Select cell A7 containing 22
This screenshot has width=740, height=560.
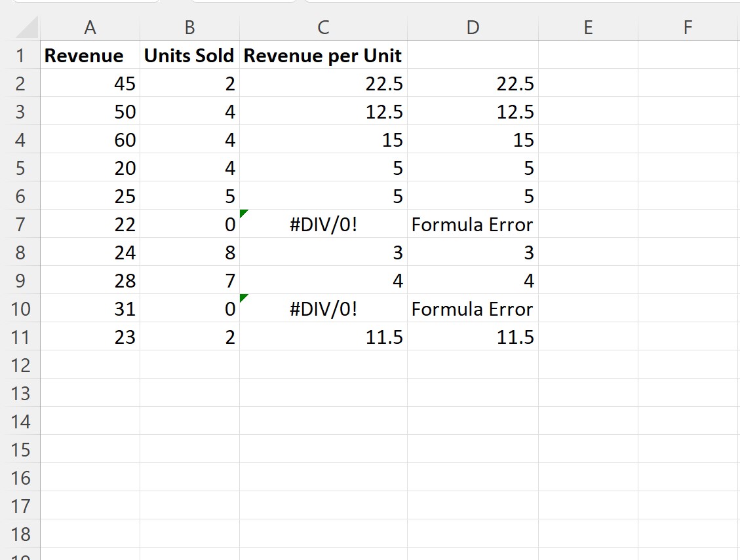click(90, 224)
